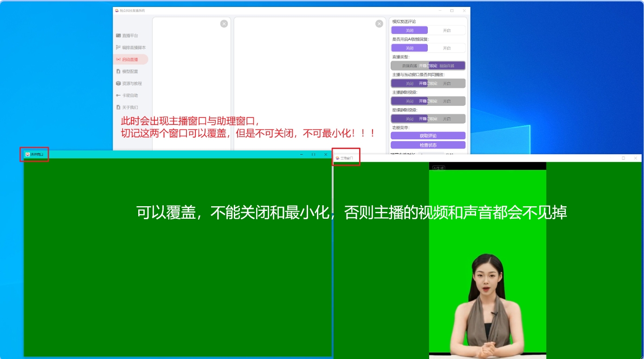The width and height of the screenshot is (644, 359).
Task: Close the 独众科技直播系统 main window
Action: [x=464, y=10]
